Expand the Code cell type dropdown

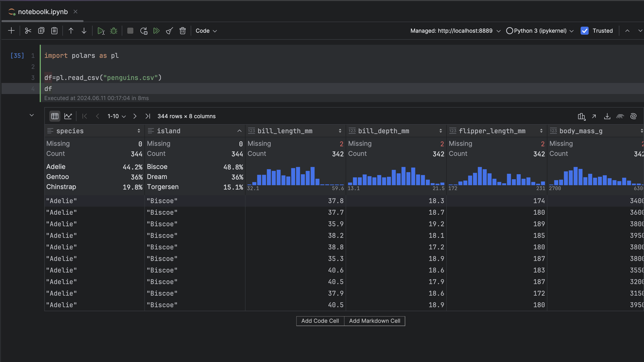[x=206, y=30]
